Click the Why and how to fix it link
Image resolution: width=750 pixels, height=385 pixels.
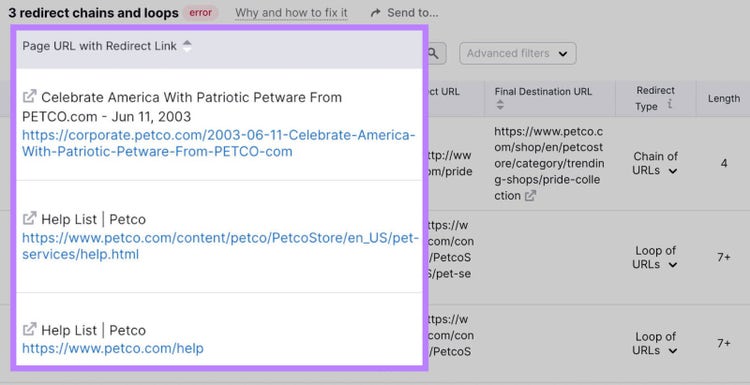[x=291, y=13]
